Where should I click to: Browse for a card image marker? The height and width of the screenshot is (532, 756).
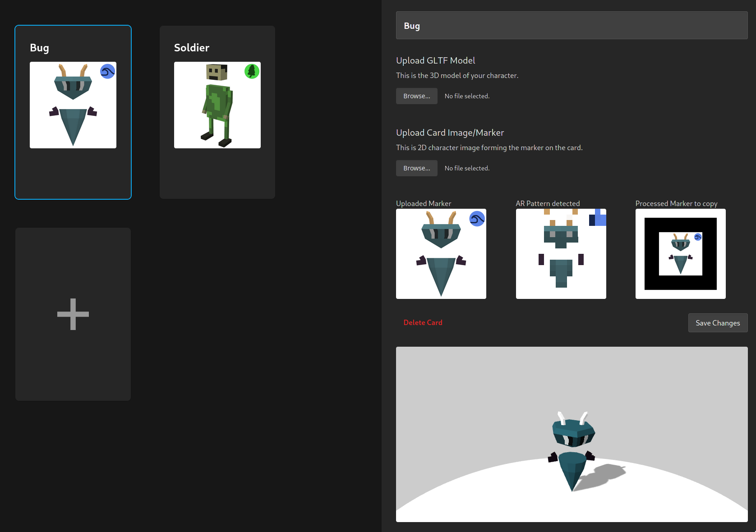[416, 168]
